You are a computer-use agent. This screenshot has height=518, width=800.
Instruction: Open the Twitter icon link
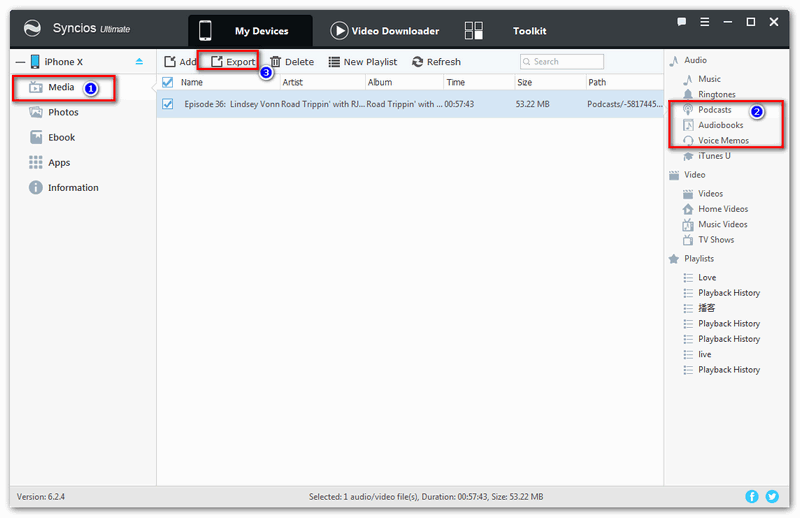[772, 497]
